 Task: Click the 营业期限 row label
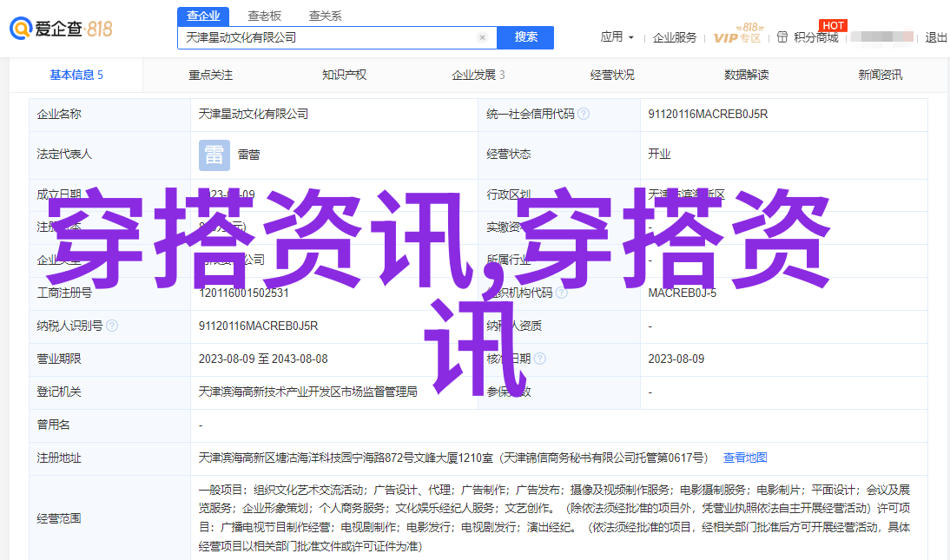(x=59, y=359)
